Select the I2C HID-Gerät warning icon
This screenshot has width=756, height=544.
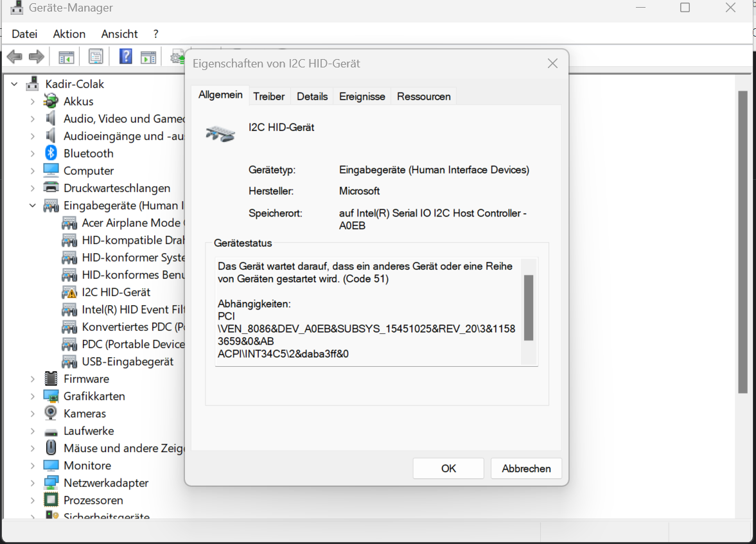69,292
